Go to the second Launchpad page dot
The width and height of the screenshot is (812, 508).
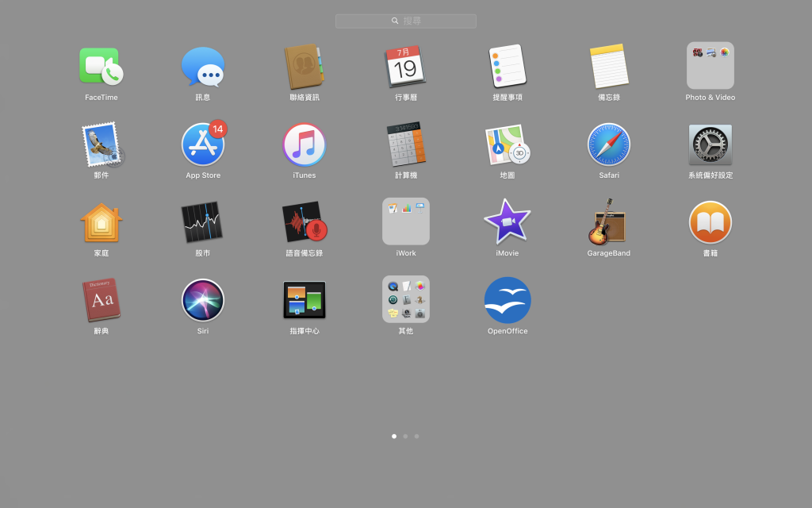coord(405,437)
